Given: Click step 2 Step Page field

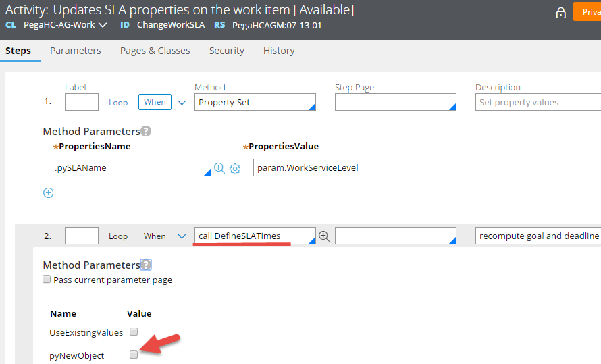Looking at the screenshot, I should coord(396,236).
